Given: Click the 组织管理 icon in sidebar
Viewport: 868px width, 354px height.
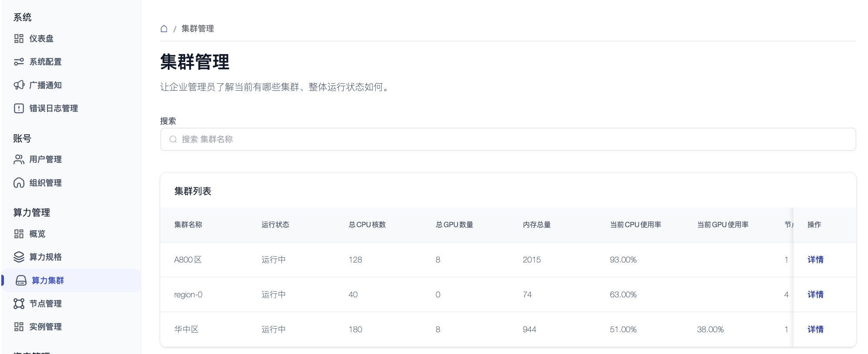Looking at the screenshot, I should (x=19, y=183).
